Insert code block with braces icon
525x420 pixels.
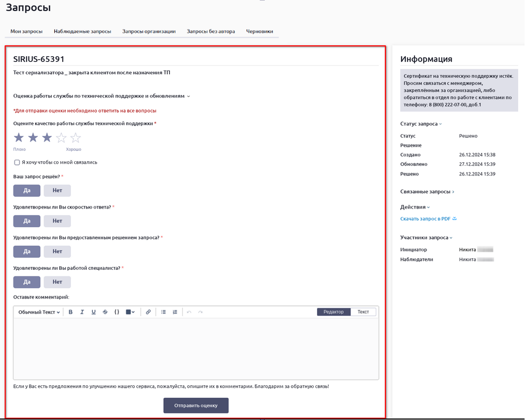coord(117,312)
